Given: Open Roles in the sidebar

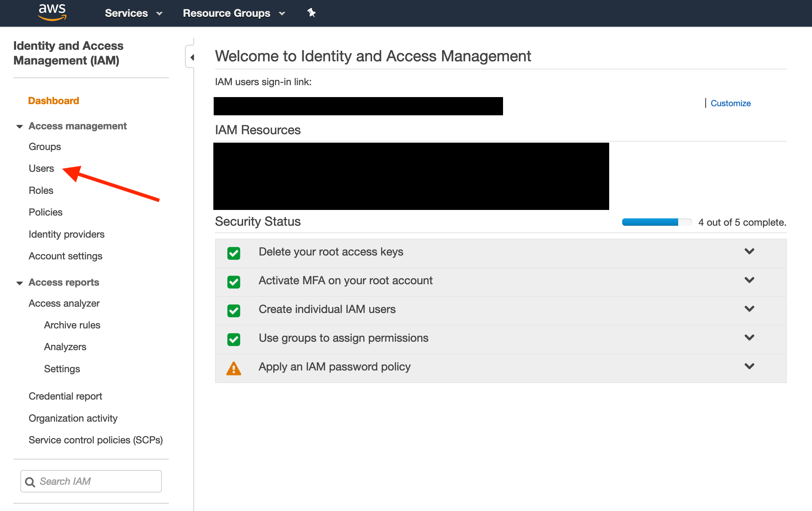Looking at the screenshot, I should [x=41, y=190].
